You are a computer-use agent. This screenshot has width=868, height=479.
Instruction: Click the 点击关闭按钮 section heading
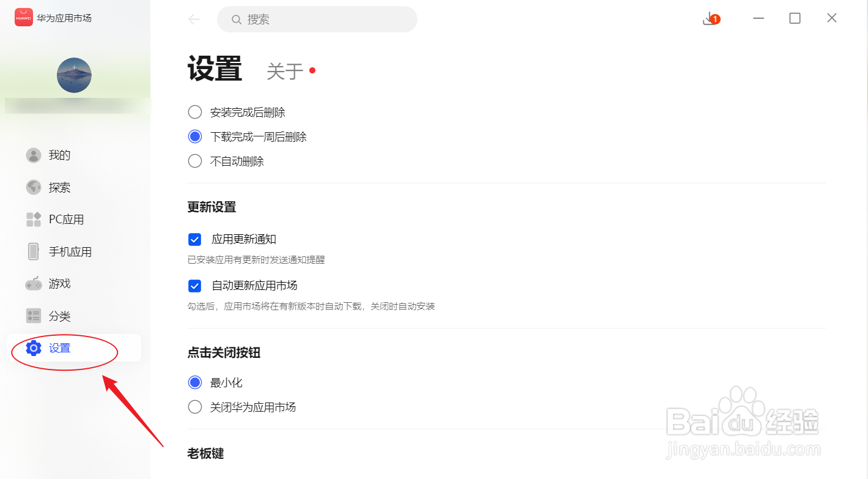point(224,353)
